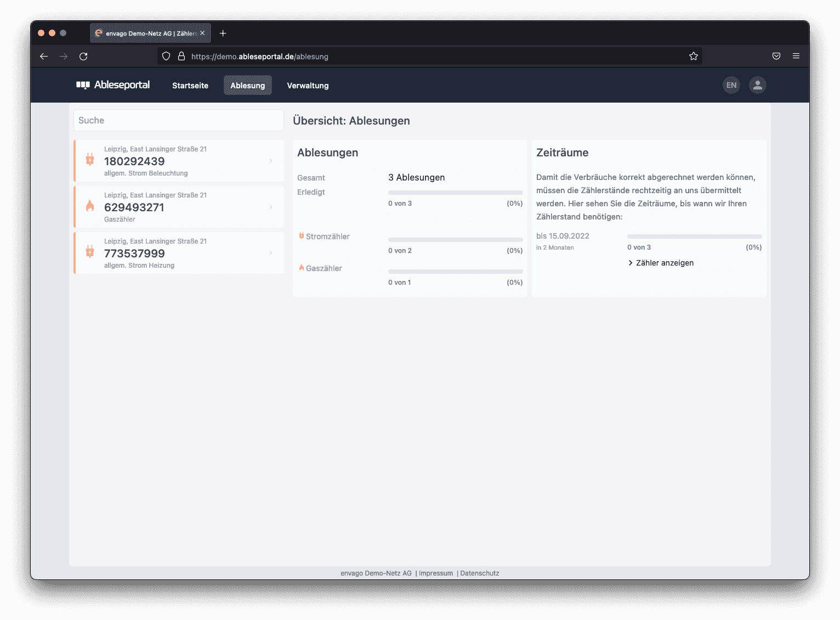Click the Gaszähler flame icon in Ablesungen
840x620 pixels.
tap(301, 268)
